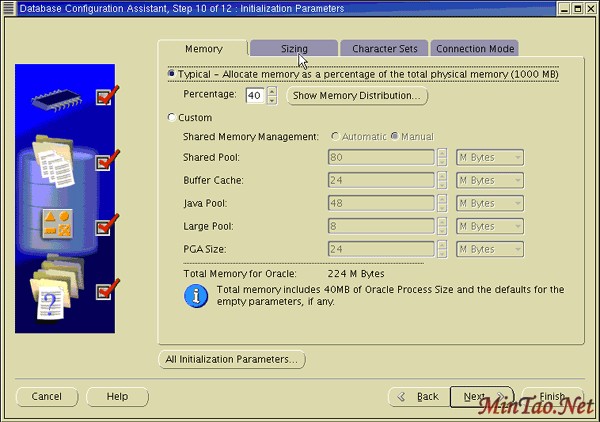
Task: Choose Automatic shared memory management
Action: [335, 136]
